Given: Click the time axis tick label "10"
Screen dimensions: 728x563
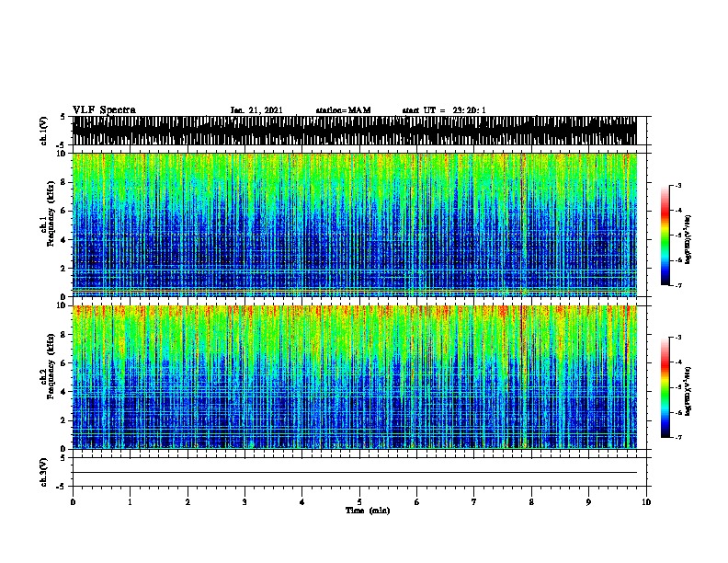Looking at the screenshot, I should [646, 502].
